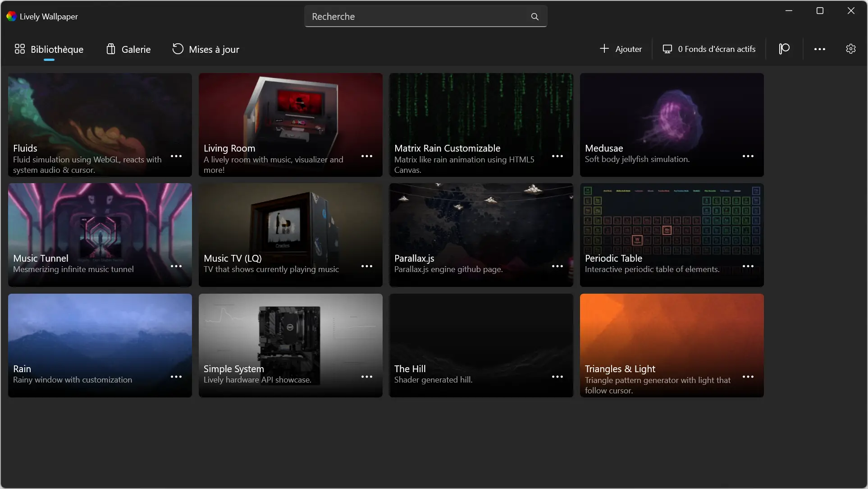The height and width of the screenshot is (489, 868).
Task: Switch to the Bibliothèque tab
Action: (49, 49)
